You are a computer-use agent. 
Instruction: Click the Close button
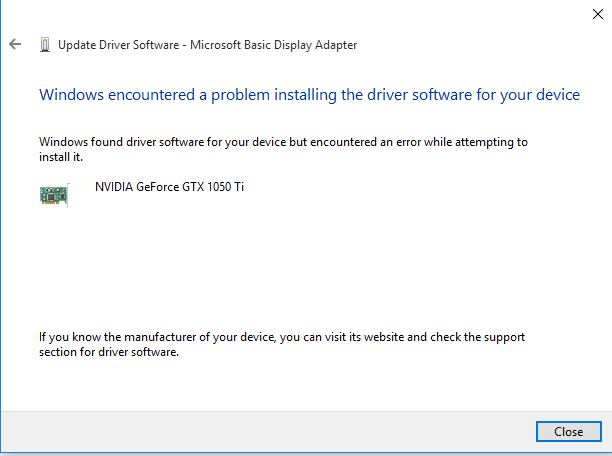[x=569, y=431]
